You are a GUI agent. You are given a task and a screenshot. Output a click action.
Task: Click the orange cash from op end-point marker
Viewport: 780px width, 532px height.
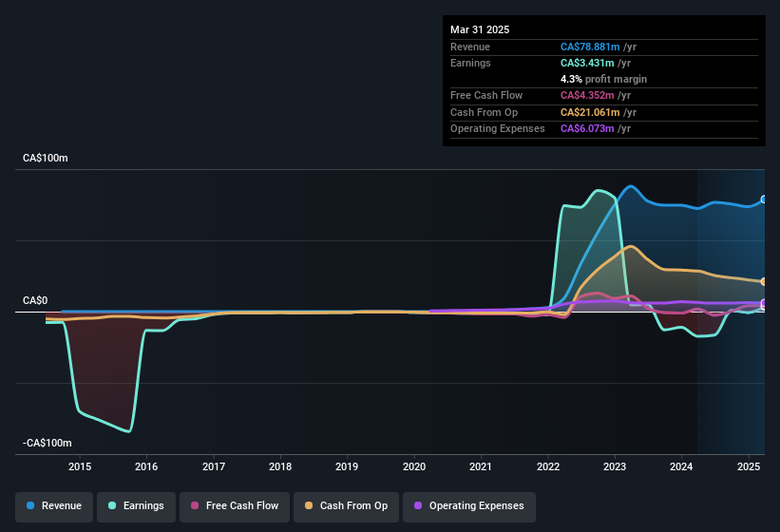coord(764,282)
